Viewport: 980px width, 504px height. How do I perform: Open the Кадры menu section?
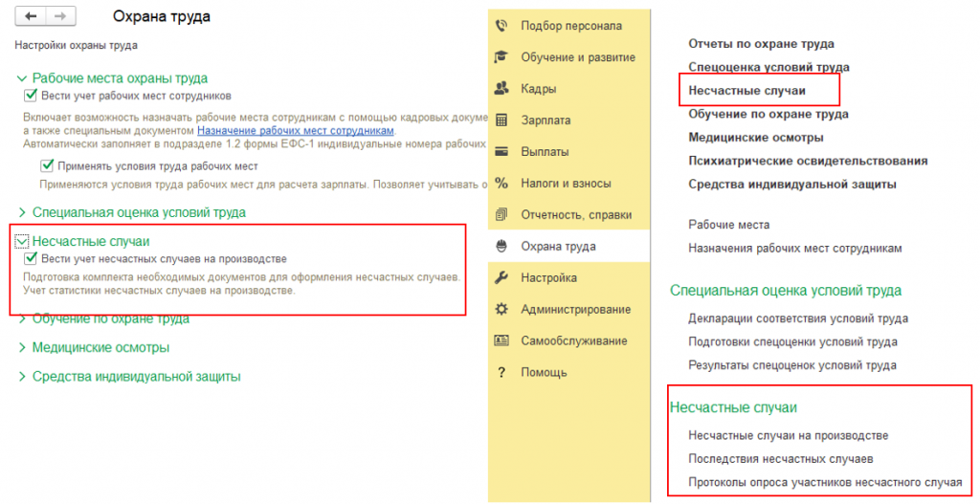click(568, 89)
